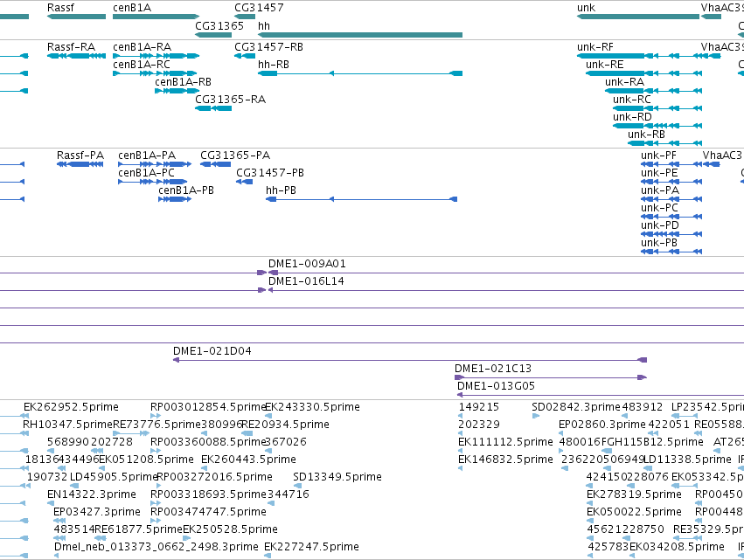Open the unk-RD transcript
Viewport: 744px width, 560px height.
pos(657,126)
